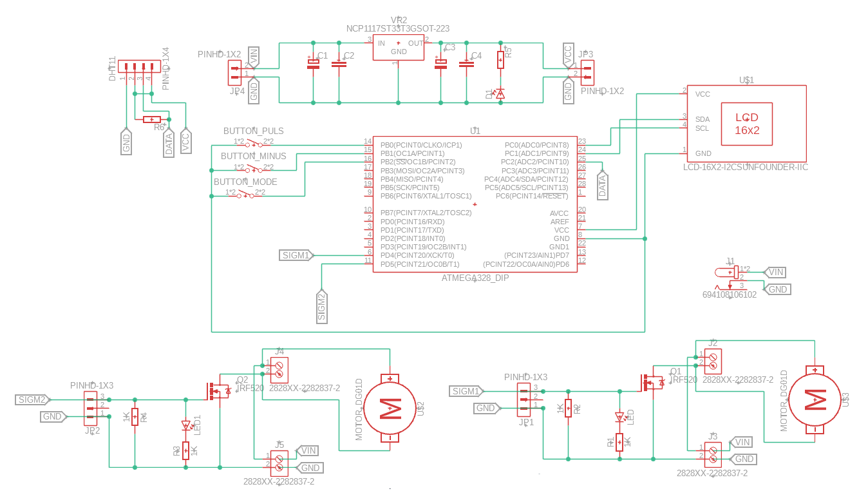868x491 pixels.
Task: Click the PD0(PCINT16/RXD) pin label
Action: tap(412, 221)
